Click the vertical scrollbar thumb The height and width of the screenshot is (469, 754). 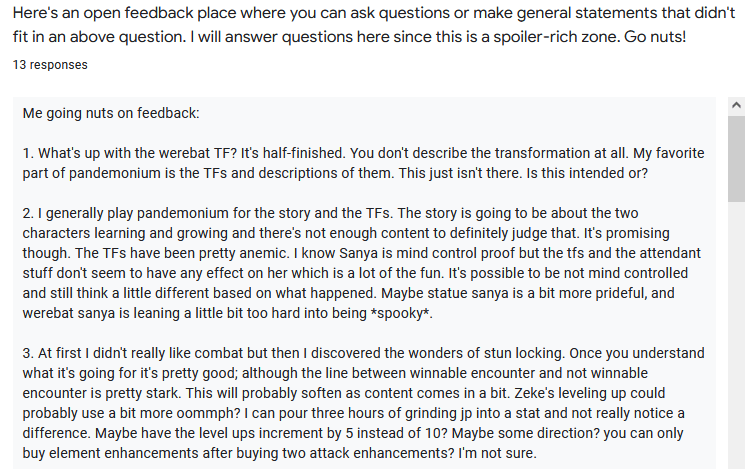click(x=737, y=160)
